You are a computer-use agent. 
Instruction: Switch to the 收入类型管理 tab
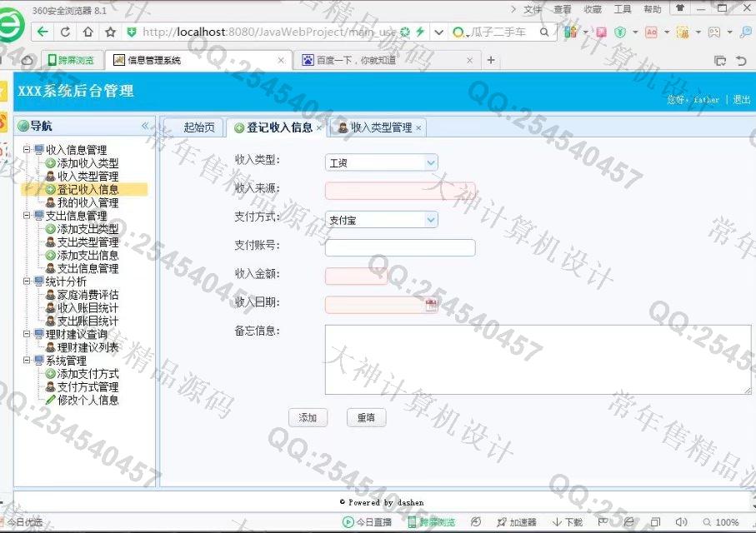[x=380, y=127]
